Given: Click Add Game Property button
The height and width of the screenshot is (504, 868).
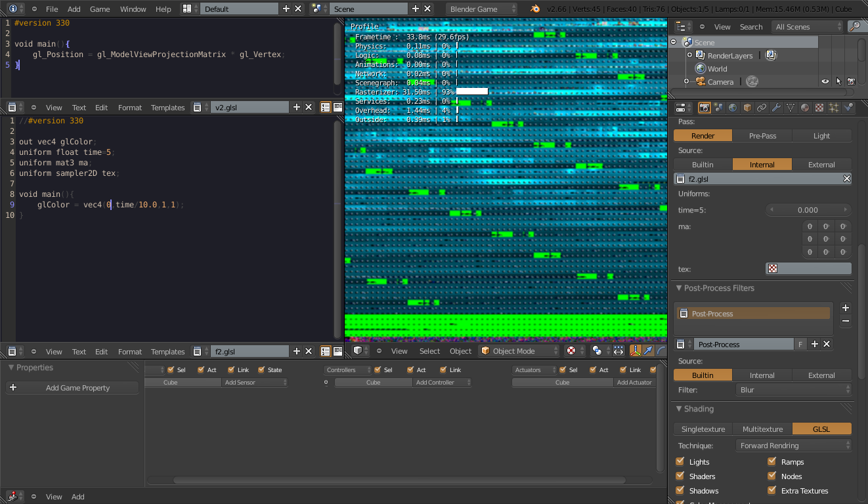Looking at the screenshot, I should [x=72, y=388].
